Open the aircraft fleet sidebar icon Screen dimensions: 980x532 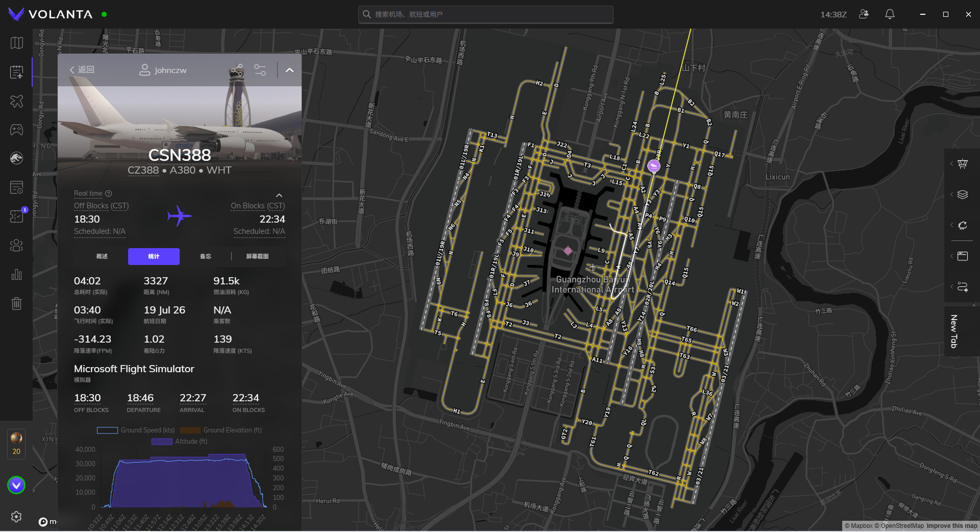[x=16, y=101]
